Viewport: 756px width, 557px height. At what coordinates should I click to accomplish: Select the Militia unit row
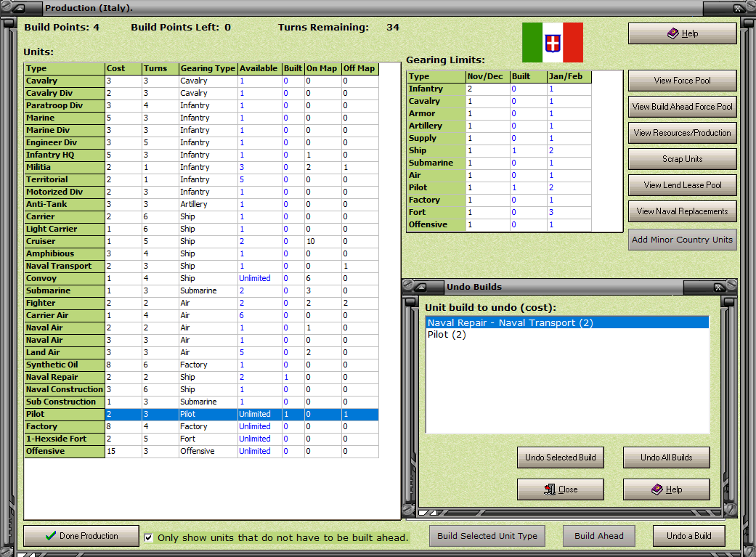(x=202, y=167)
